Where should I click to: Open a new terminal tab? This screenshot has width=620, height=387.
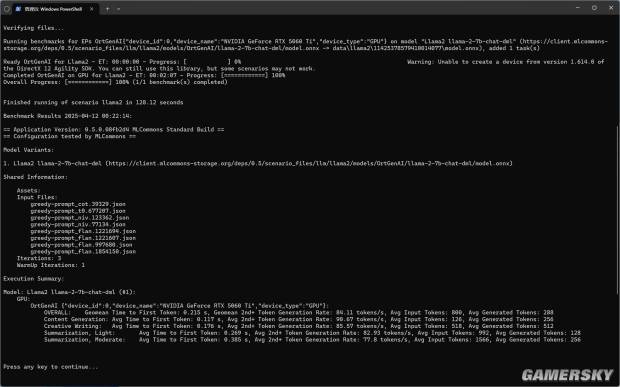click(x=107, y=9)
